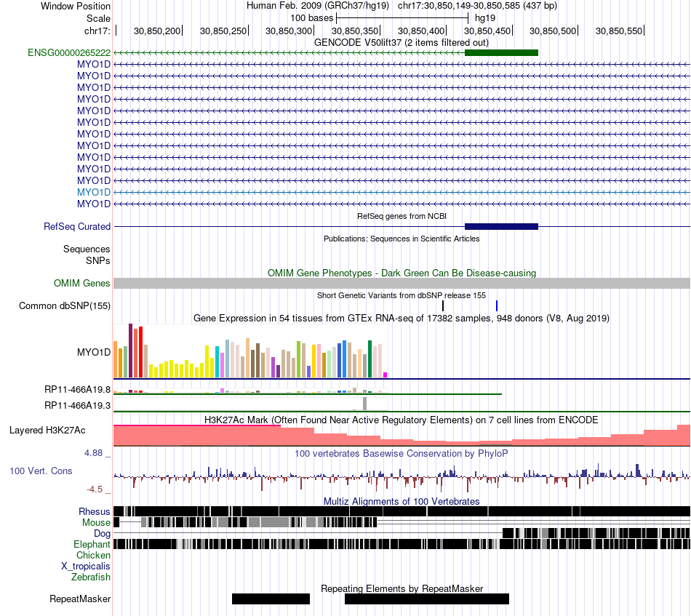Select the black dbSNP variant marker

pyautogui.click(x=443, y=305)
